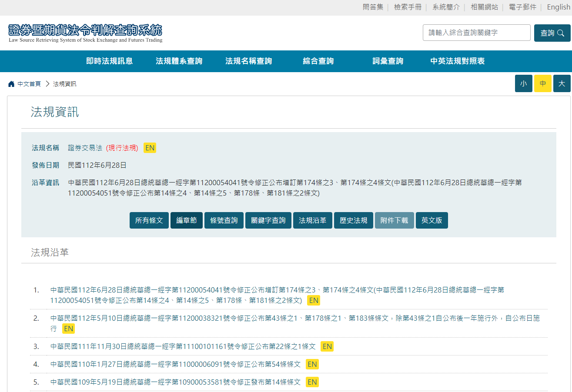Select red 現行法規 status text
This screenshot has height=392, width=572.
[x=122, y=148]
